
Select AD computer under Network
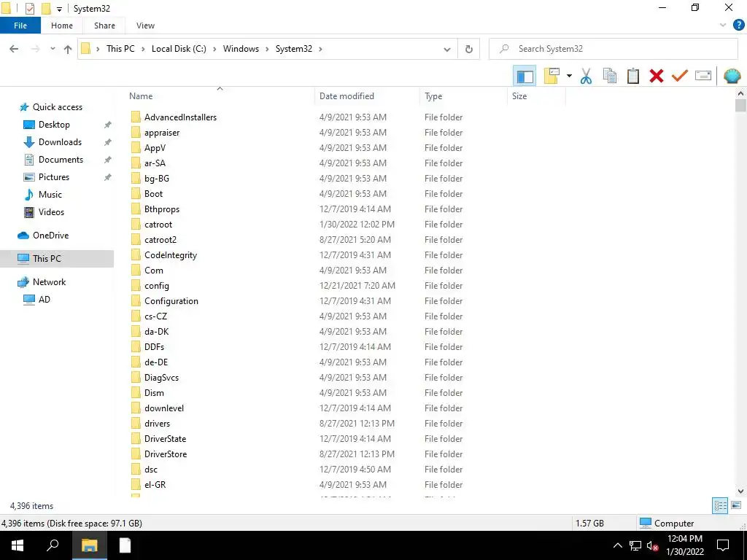pos(44,300)
